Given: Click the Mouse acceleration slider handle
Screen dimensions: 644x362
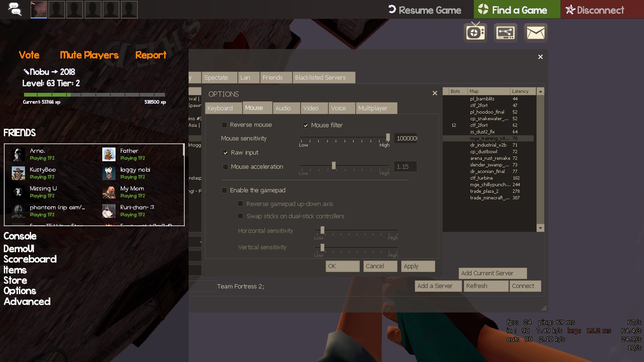Looking at the screenshot, I should point(334,165).
